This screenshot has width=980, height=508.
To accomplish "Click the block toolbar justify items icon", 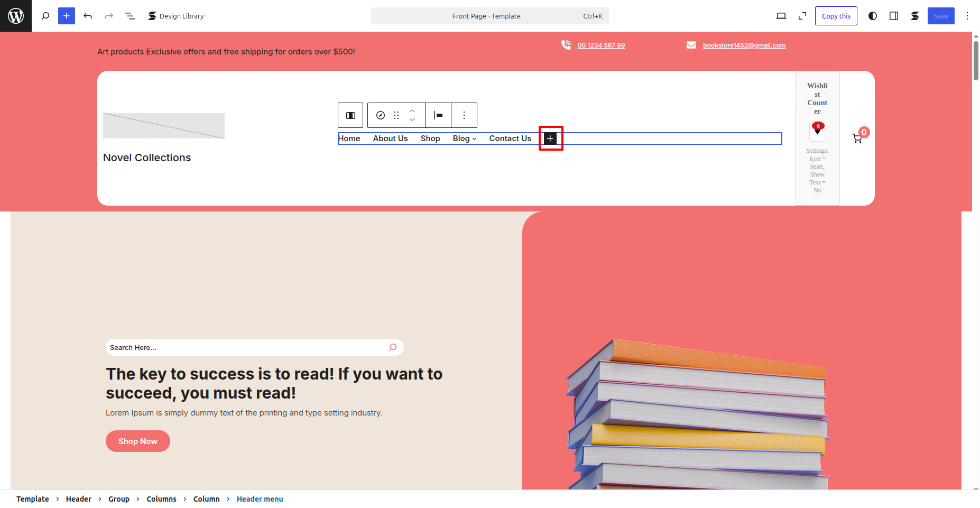I will (438, 115).
